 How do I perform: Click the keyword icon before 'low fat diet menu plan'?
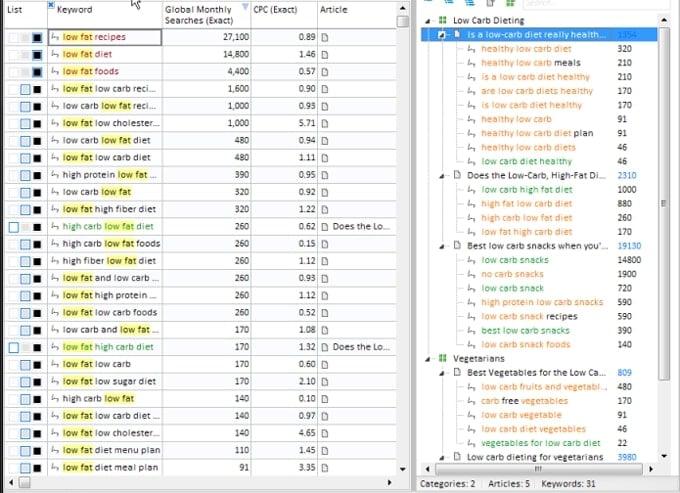coord(55,451)
